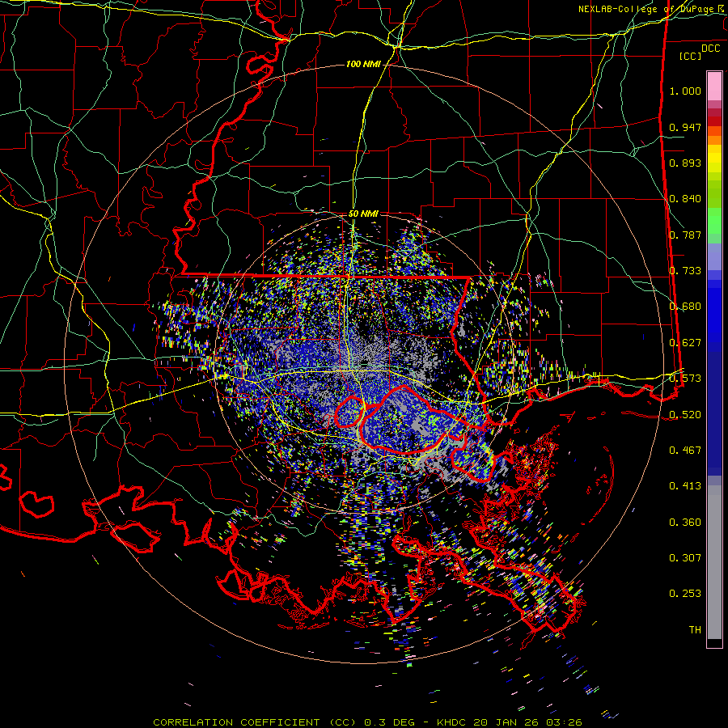728x728 pixels.
Task: Click the 0.627 scale value
Action: tap(685, 343)
